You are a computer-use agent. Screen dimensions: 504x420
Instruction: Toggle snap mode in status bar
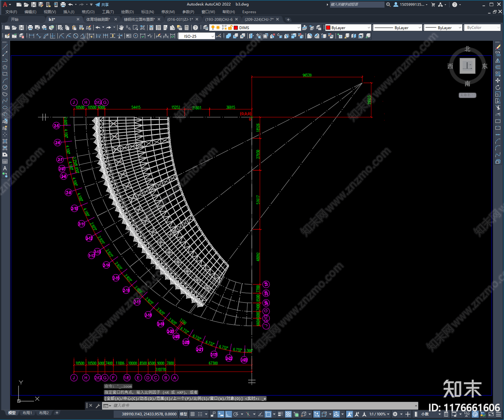(x=200, y=414)
